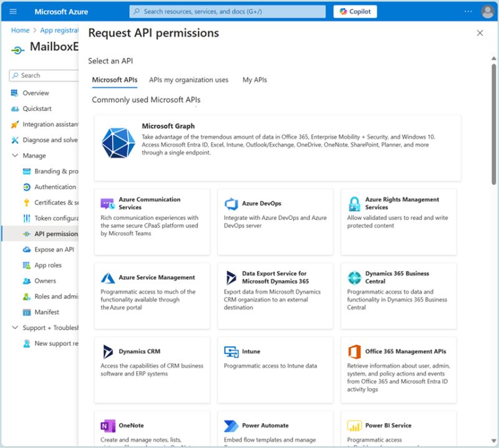499x448 pixels.
Task: Select the Microsoft Graph polyhedron icon
Action: [119, 143]
